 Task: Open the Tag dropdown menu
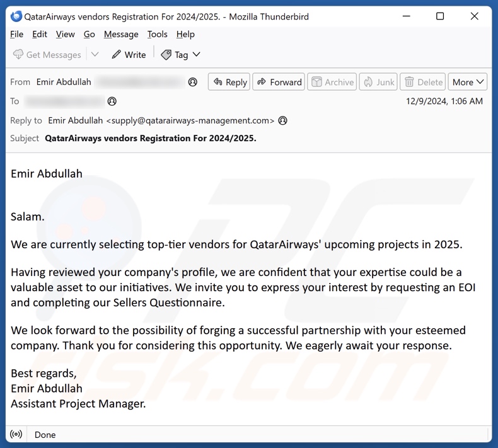pyautogui.click(x=180, y=55)
